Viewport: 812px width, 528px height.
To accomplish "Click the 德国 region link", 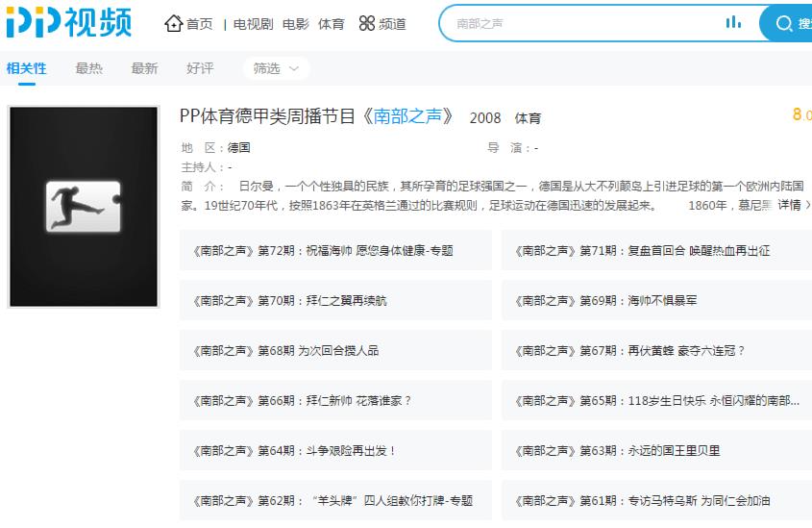I will (238, 148).
